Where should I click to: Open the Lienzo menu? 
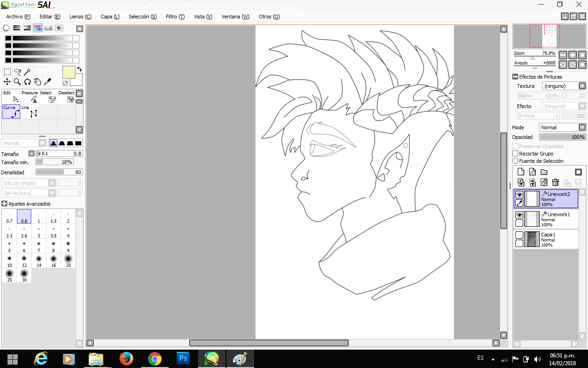pyautogui.click(x=80, y=17)
